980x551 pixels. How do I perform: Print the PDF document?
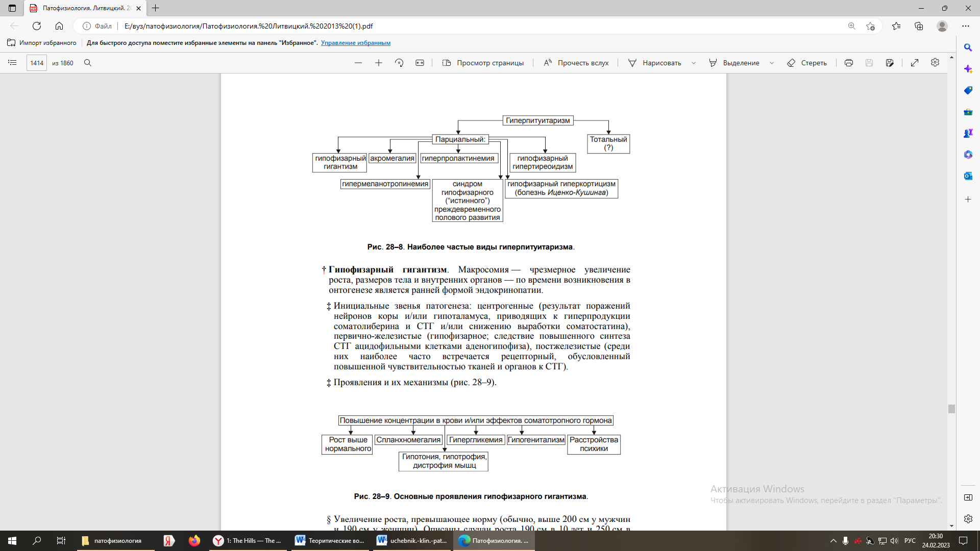click(x=849, y=63)
